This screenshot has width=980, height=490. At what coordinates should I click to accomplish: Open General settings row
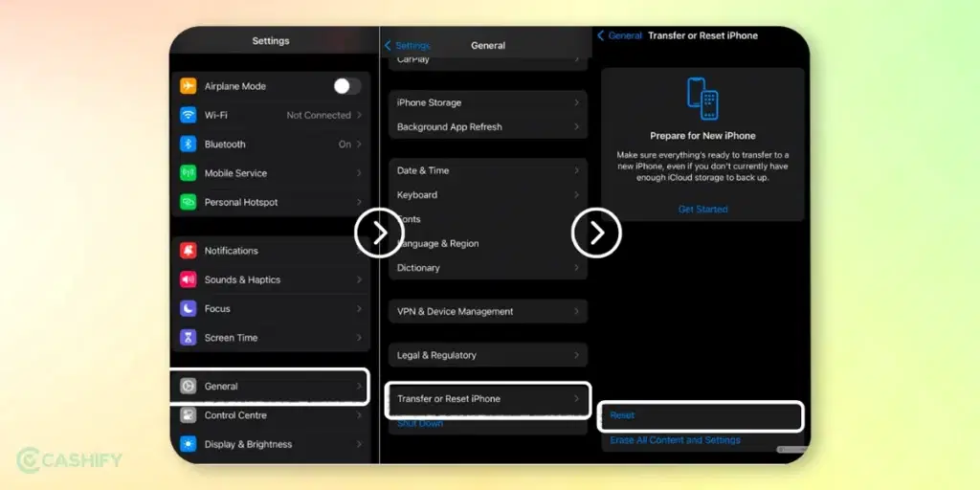(271, 387)
